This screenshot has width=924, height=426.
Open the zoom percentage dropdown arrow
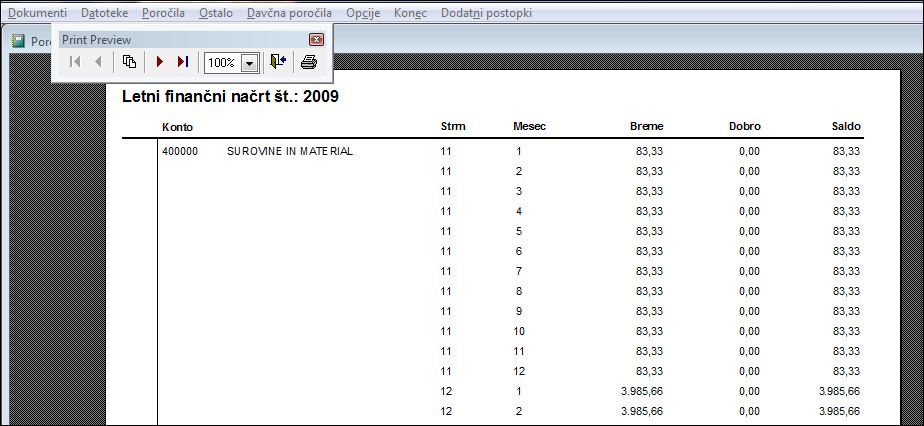[250, 62]
